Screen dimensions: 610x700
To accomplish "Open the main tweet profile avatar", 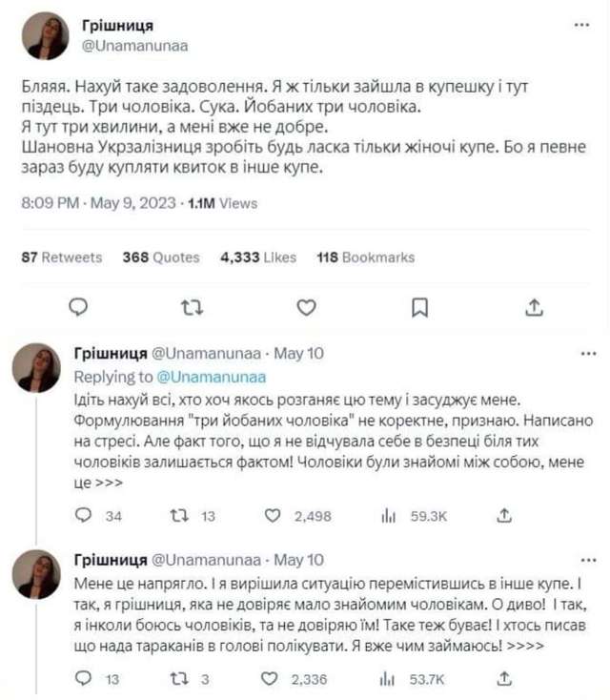I will 45,36.
